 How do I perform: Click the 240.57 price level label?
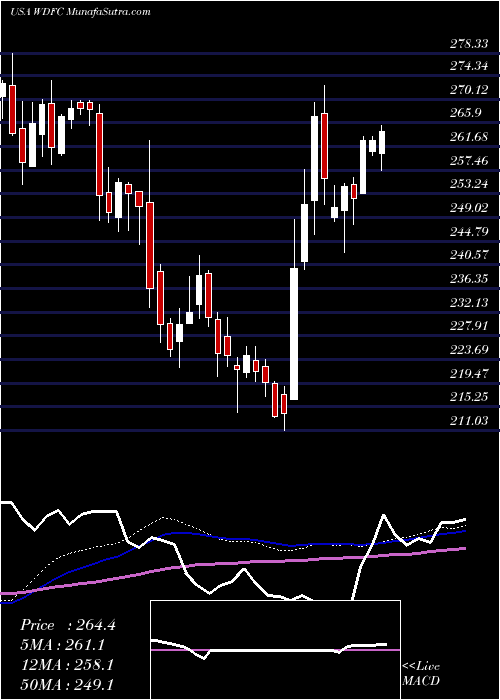tap(468, 255)
